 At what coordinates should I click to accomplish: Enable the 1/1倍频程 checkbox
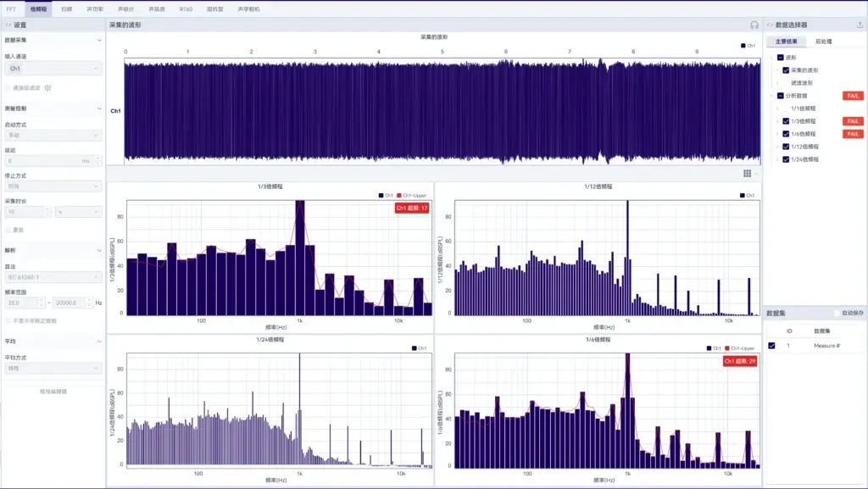tap(786, 108)
